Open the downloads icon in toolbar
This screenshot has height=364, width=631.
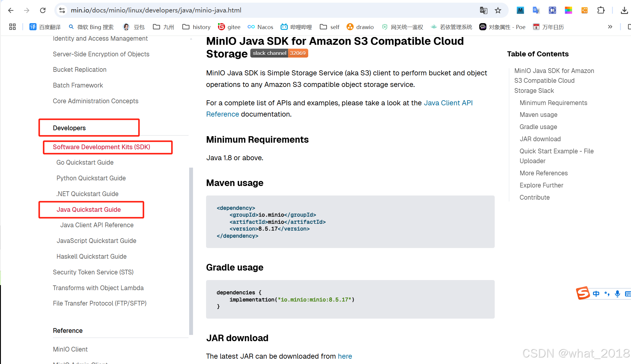tap(624, 10)
